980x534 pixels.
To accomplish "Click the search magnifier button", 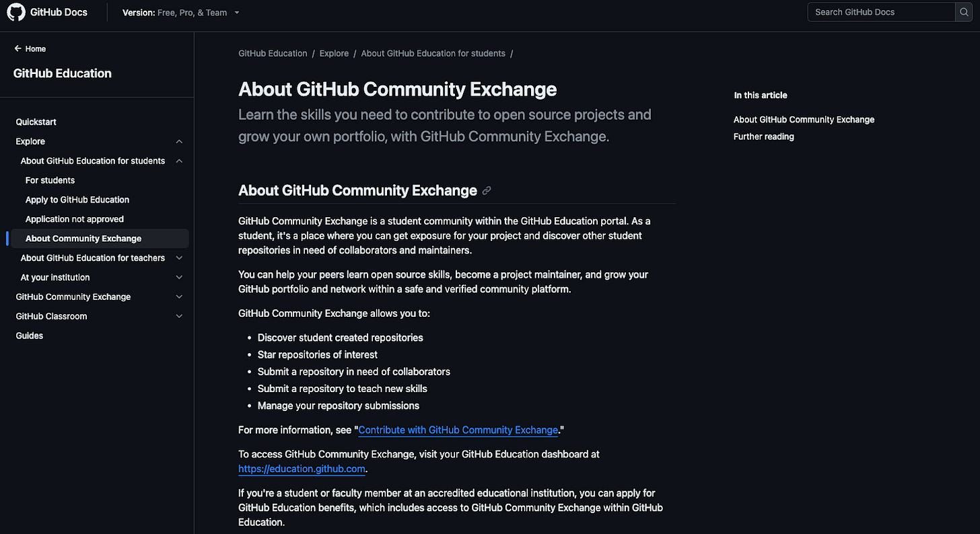I will 964,12.
